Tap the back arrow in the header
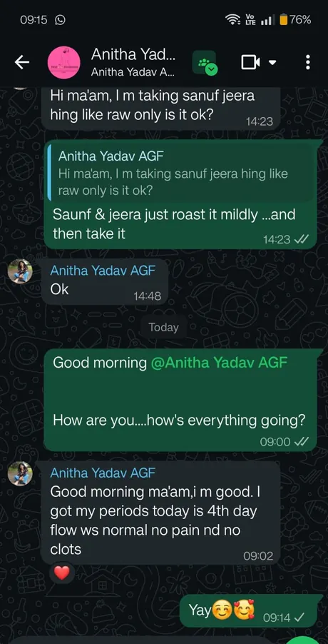 (21, 62)
